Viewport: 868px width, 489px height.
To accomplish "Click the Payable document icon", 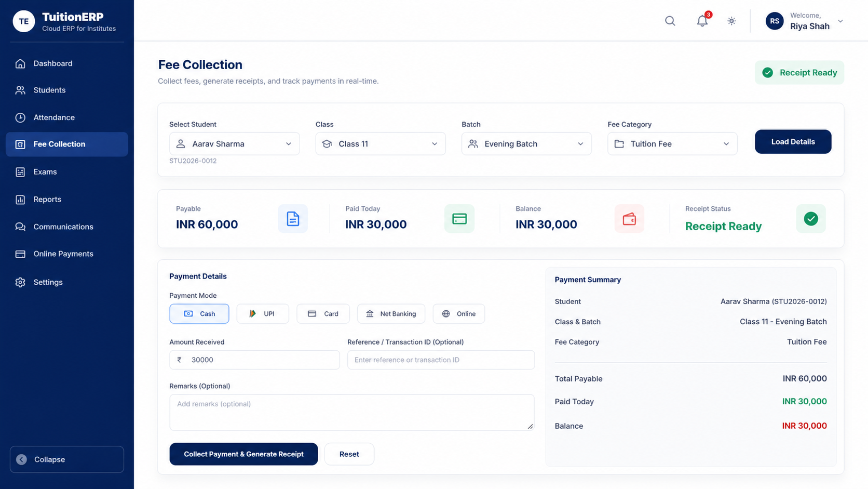I will (293, 219).
